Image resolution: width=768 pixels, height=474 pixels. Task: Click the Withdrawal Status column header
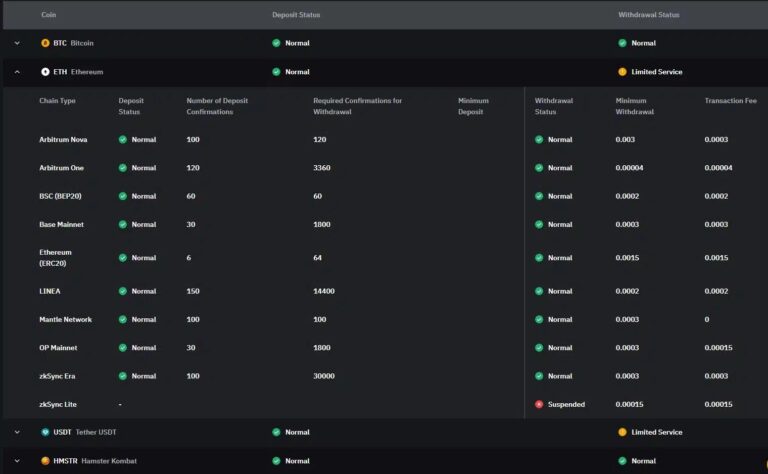[x=648, y=15]
